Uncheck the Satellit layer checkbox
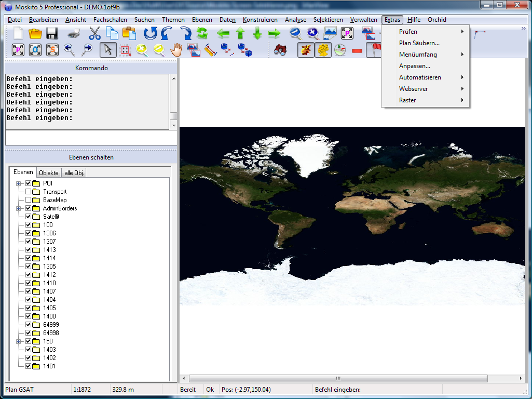The width and height of the screenshot is (532, 399). point(29,217)
